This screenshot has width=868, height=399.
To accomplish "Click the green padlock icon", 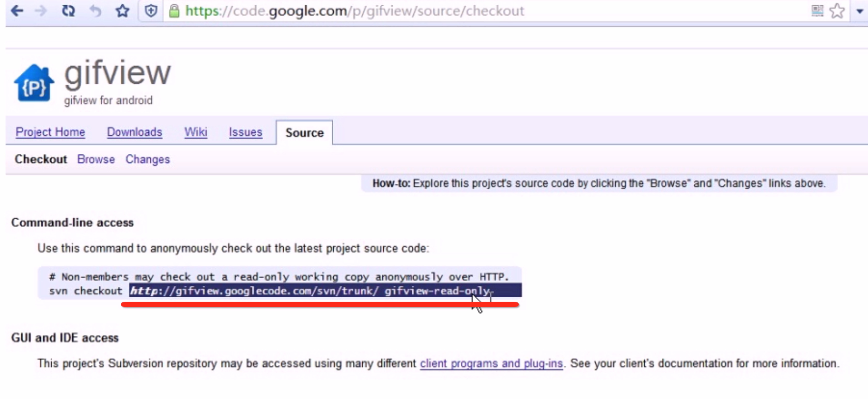I will coord(174,11).
